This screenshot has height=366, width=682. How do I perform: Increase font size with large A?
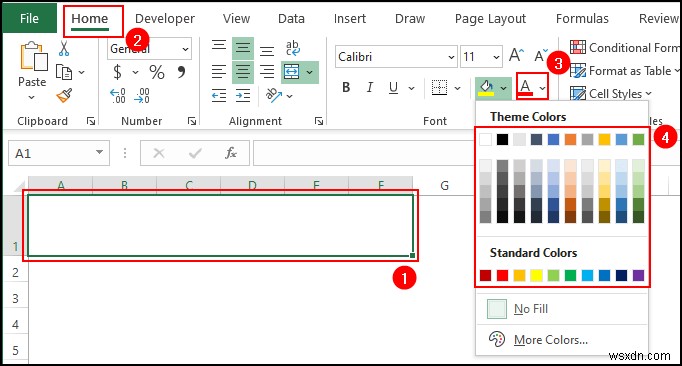pos(516,55)
